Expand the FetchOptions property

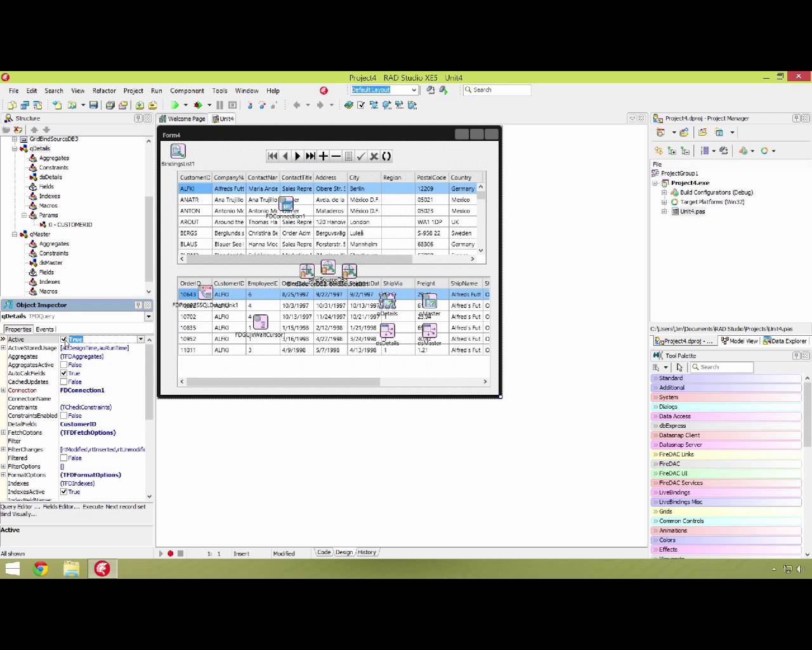[x=3, y=432]
